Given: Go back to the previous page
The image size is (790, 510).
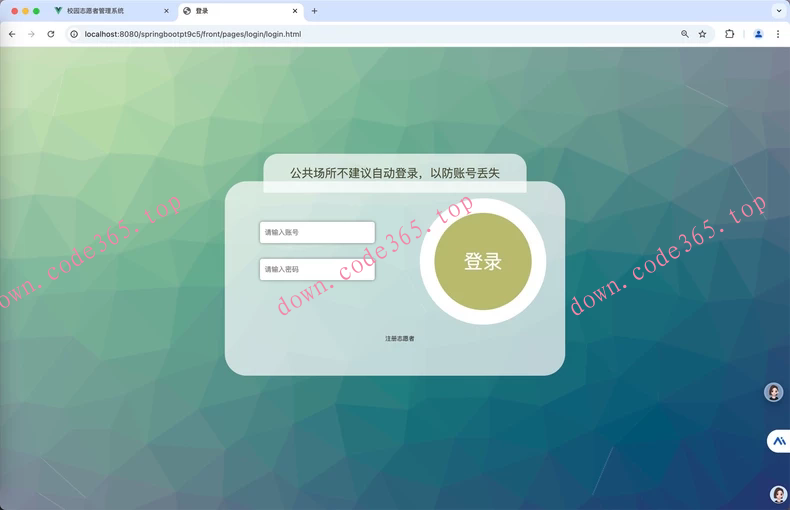Looking at the screenshot, I should (x=12, y=34).
